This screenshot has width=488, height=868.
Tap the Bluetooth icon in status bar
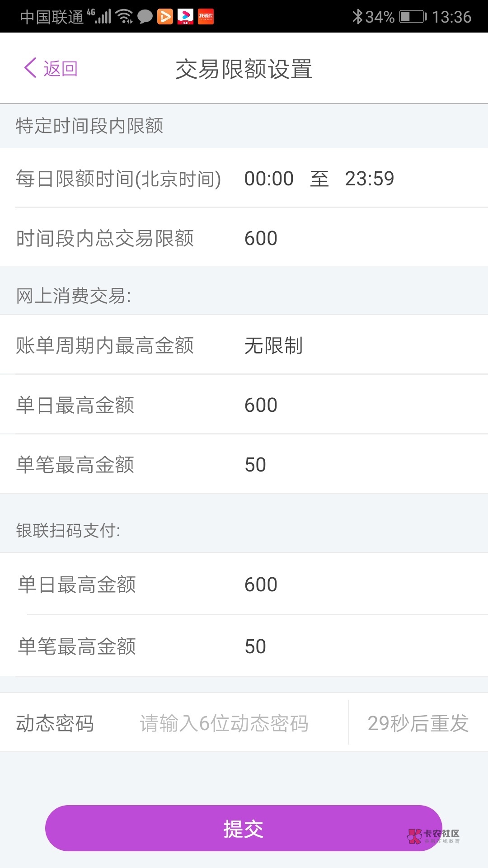357,17
